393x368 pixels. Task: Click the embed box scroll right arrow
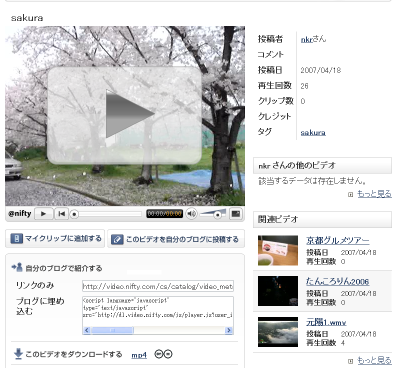coord(229,330)
